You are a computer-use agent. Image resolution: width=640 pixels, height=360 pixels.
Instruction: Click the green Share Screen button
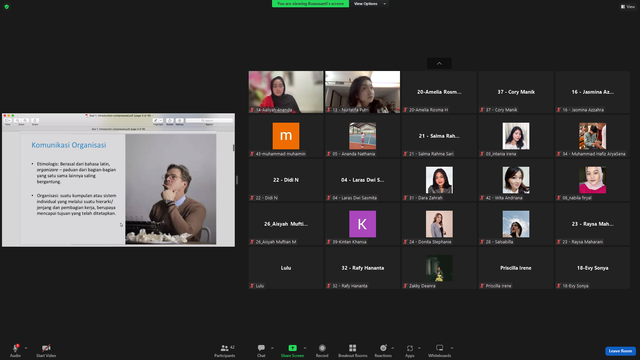tap(292, 350)
